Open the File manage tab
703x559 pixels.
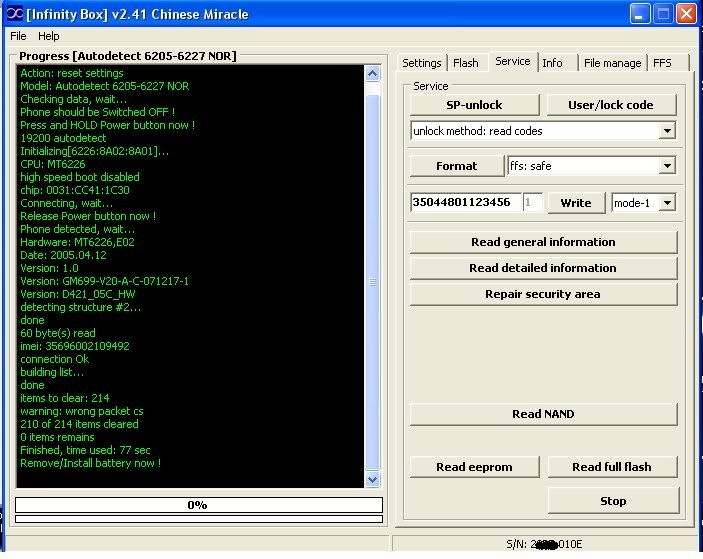coord(612,63)
